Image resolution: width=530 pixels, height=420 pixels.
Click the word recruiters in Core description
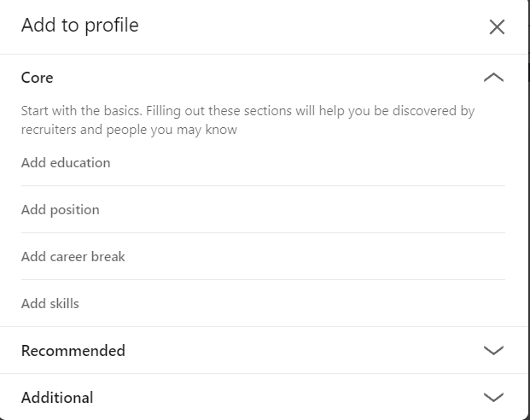pos(49,130)
